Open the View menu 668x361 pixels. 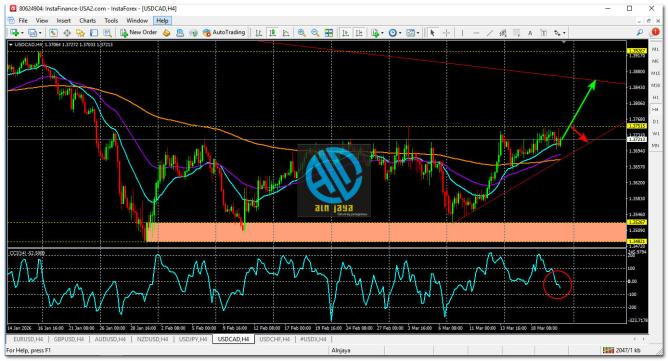[x=42, y=20]
